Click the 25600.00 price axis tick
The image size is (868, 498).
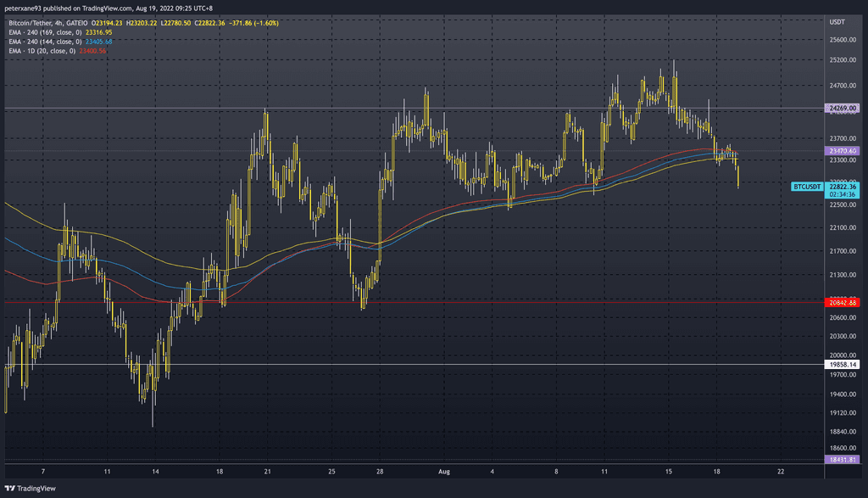point(843,40)
